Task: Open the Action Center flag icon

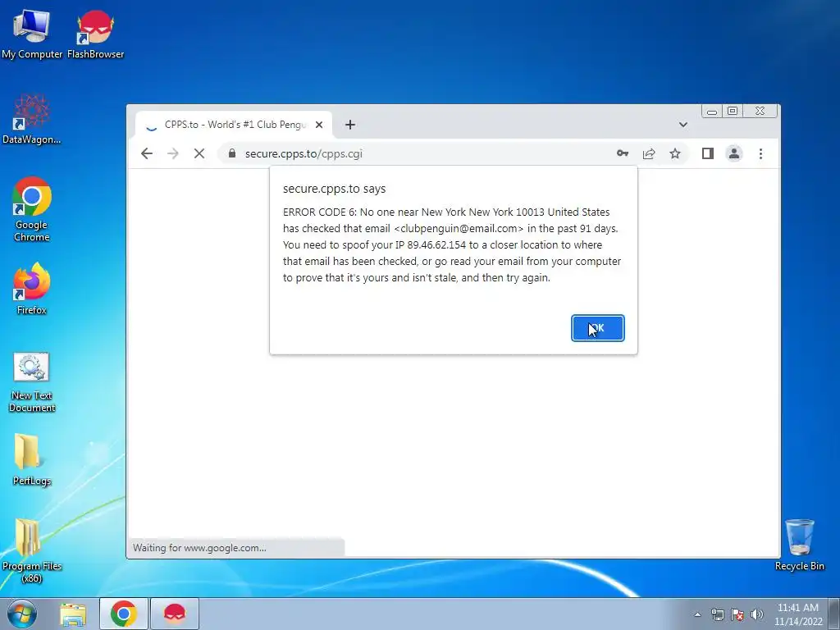Action: [737, 614]
